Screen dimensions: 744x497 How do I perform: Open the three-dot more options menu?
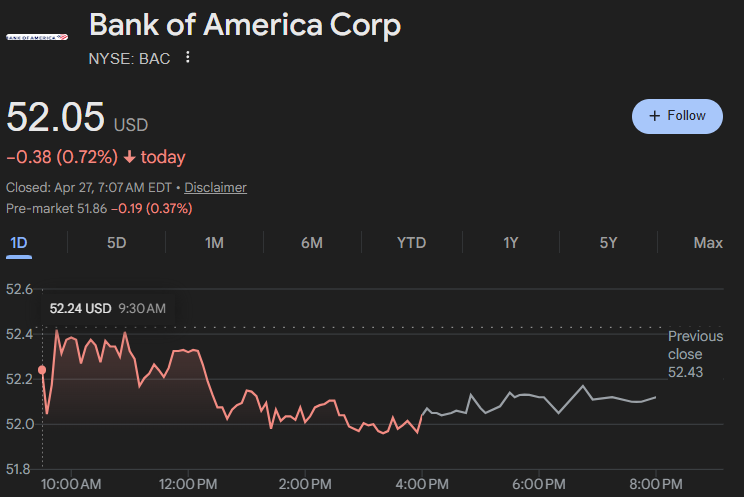coord(187,58)
